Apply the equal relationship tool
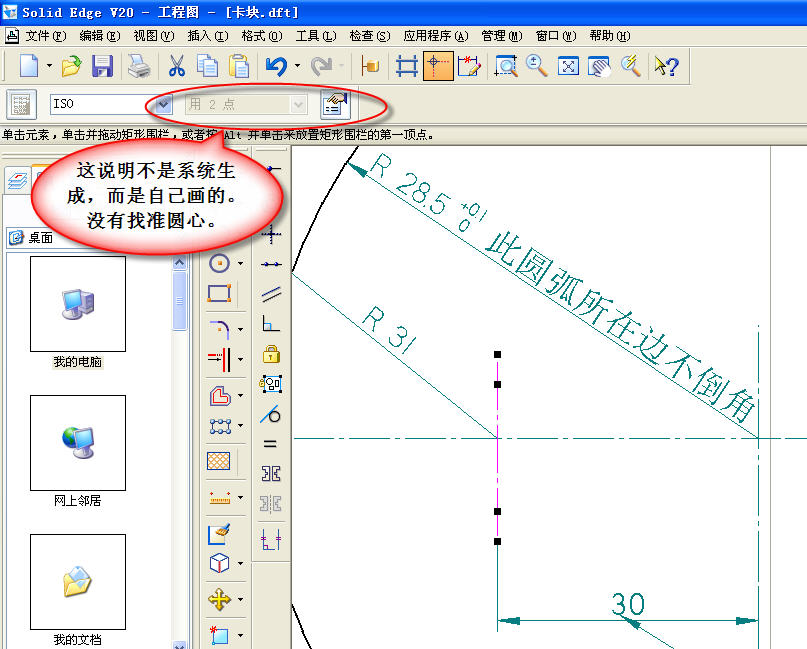Viewport: 807px width, 649px height. pyautogui.click(x=270, y=444)
